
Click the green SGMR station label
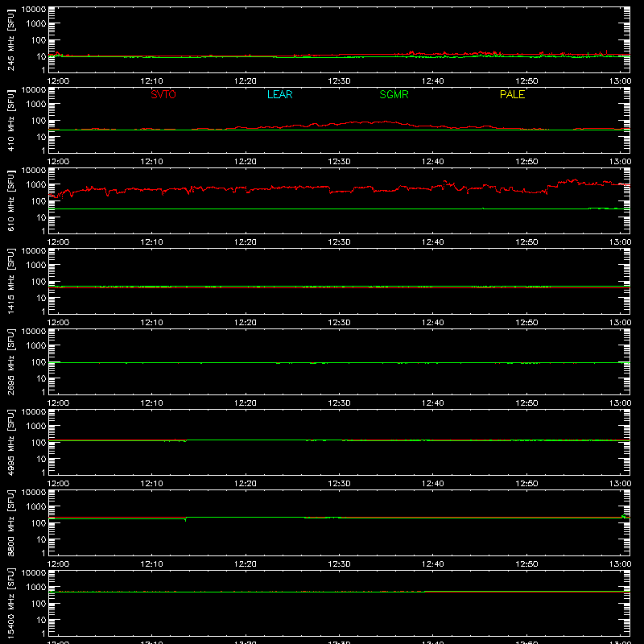(x=394, y=94)
